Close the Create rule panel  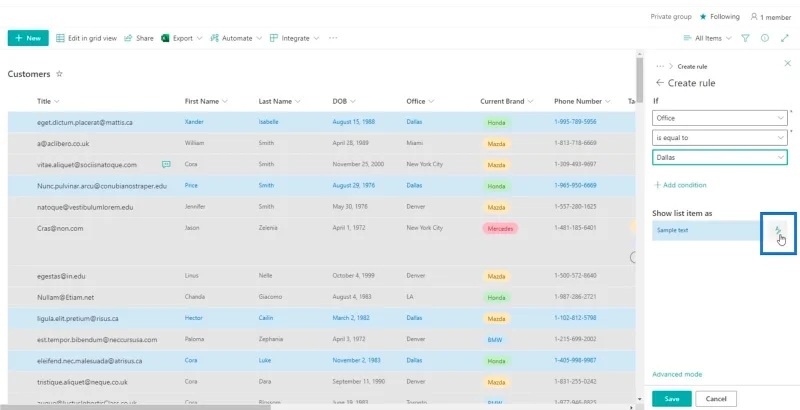(x=788, y=63)
